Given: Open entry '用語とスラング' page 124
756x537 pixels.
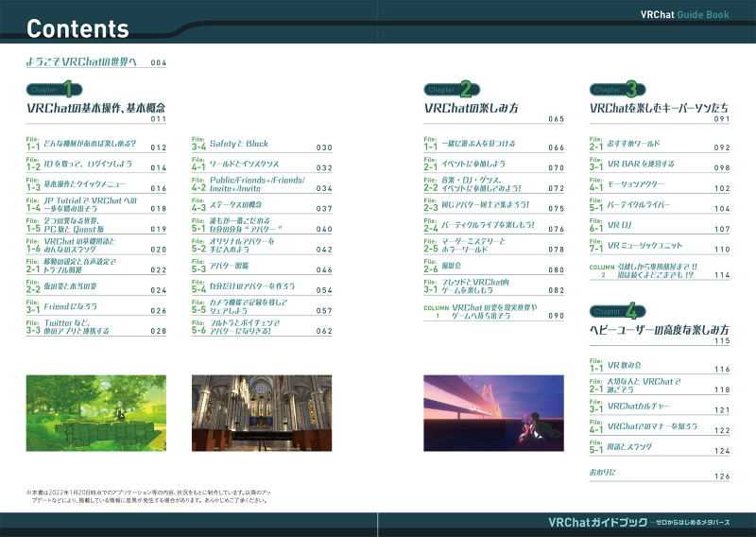Looking at the screenshot, I should click(x=659, y=447).
